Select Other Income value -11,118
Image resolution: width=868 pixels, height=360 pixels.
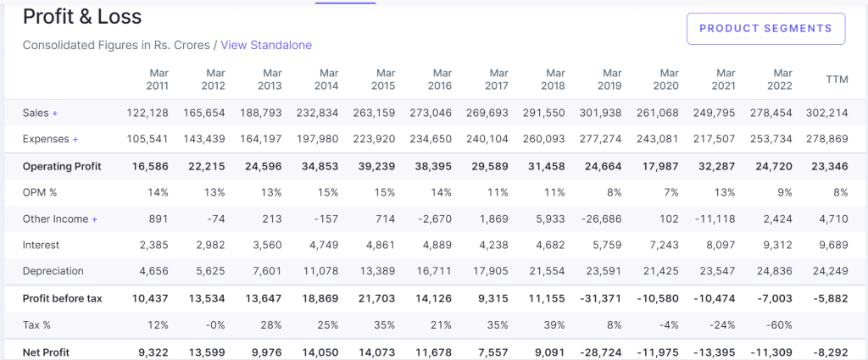click(x=715, y=219)
